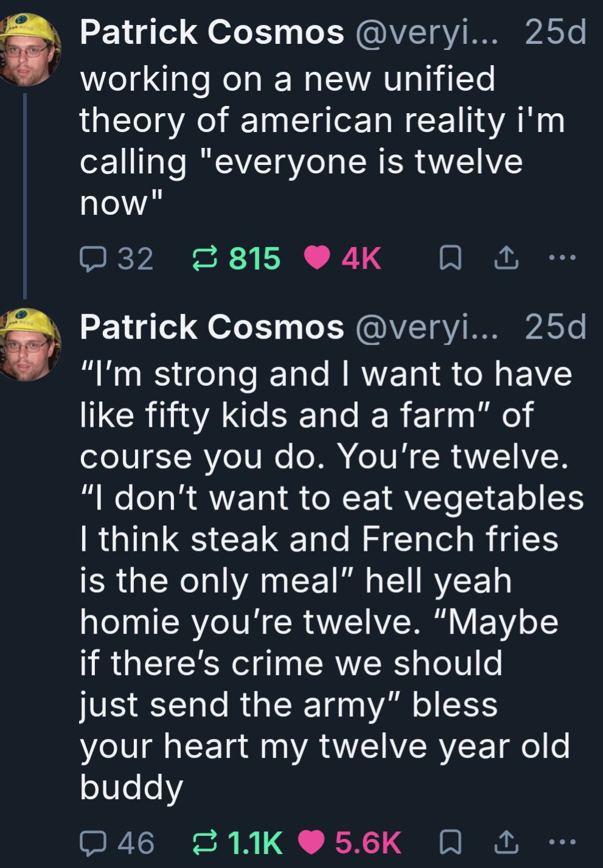
Task: Open more options on the second post
Action: (x=562, y=842)
